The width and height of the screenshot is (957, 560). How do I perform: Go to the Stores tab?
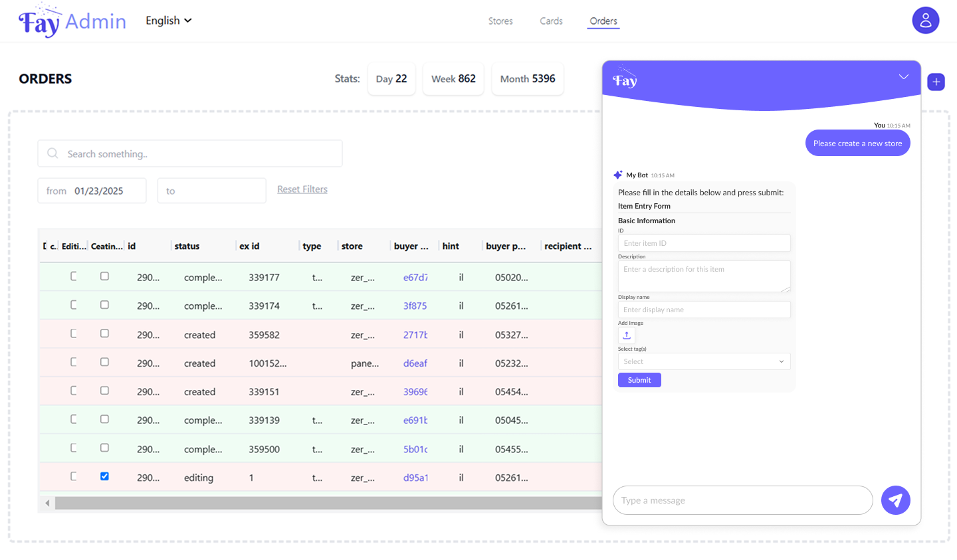[x=500, y=21]
